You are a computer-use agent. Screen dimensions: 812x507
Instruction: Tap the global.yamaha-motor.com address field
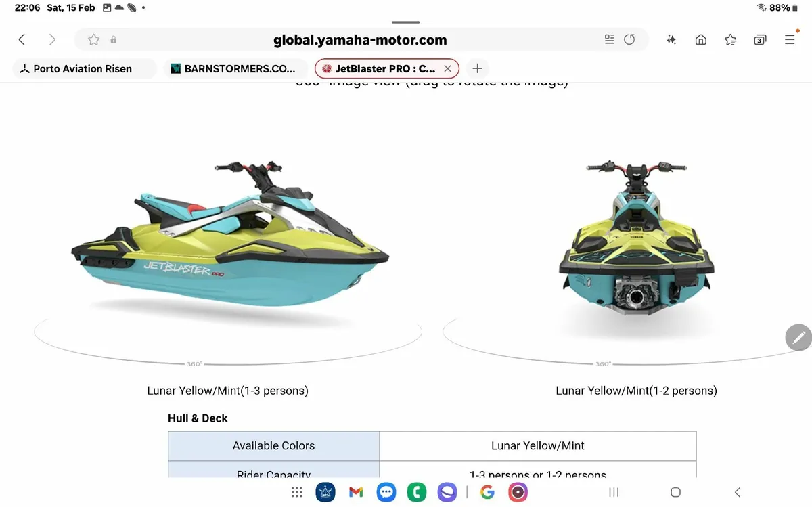(360, 40)
